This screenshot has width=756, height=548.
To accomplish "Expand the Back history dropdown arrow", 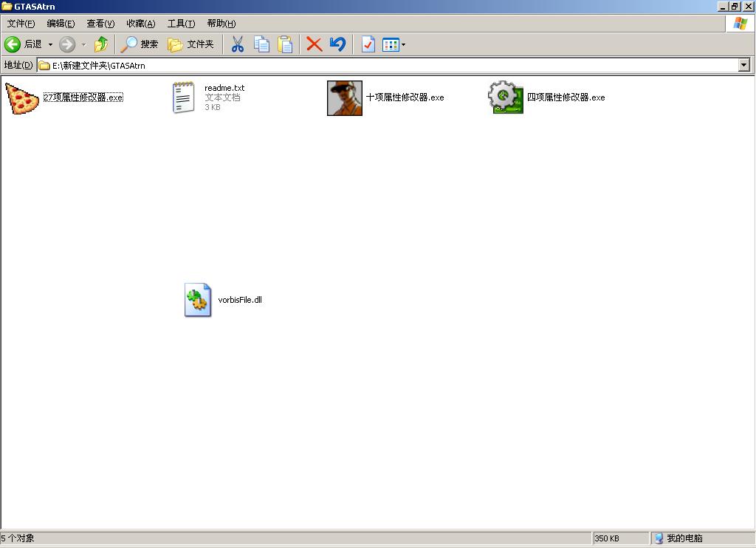I will pyautogui.click(x=50, y=44).
